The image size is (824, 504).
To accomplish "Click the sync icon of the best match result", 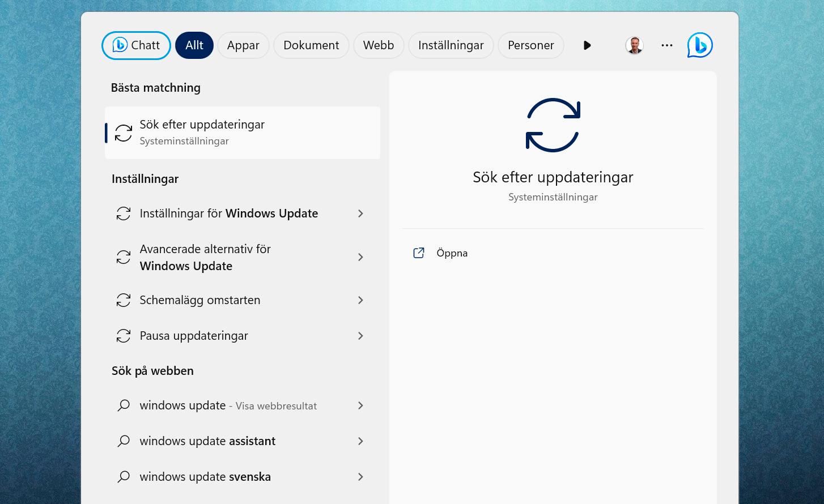I will tap(124, 133).
